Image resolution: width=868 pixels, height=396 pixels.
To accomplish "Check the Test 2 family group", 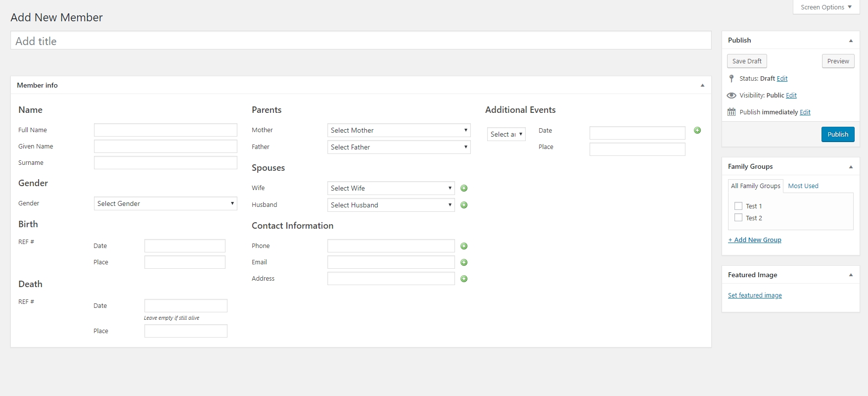I will pyautogui.click(x=738, y=218).
